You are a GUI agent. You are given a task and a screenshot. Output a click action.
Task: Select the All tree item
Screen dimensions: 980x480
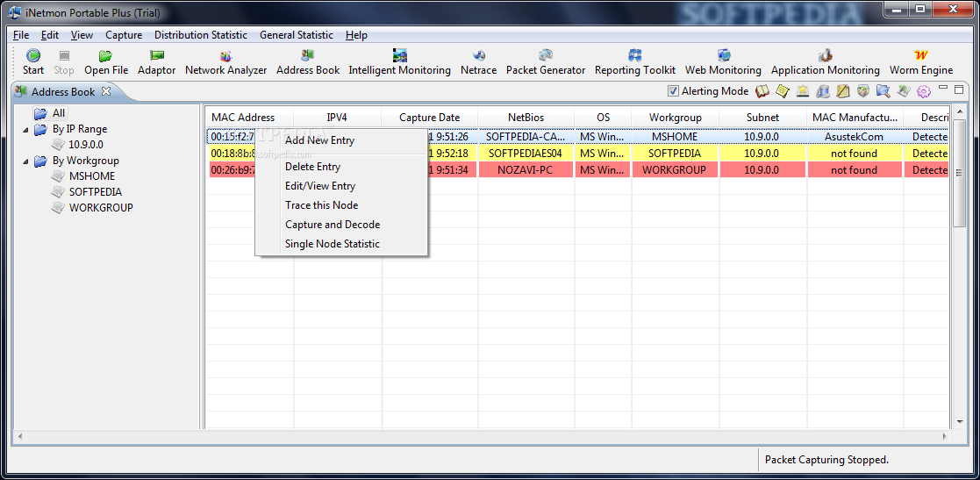(59, 114)
